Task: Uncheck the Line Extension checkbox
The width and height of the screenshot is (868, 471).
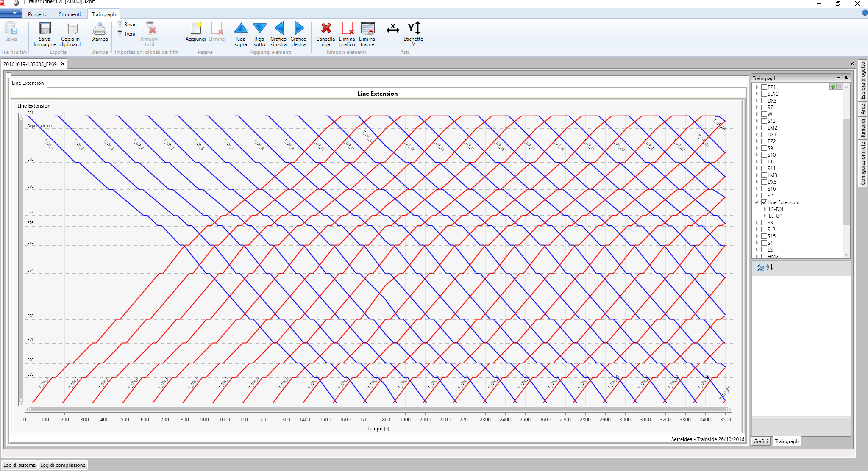Action: click(764, 202)
